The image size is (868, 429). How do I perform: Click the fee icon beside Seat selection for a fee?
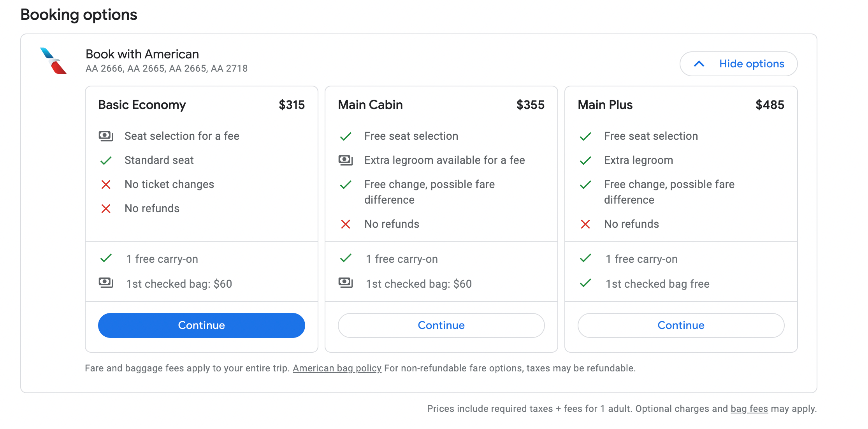(106, 136)
